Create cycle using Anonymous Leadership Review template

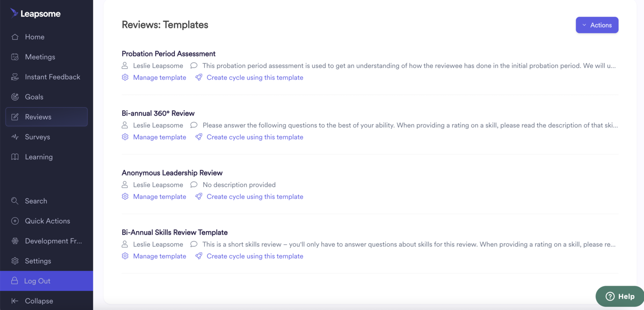255,197
